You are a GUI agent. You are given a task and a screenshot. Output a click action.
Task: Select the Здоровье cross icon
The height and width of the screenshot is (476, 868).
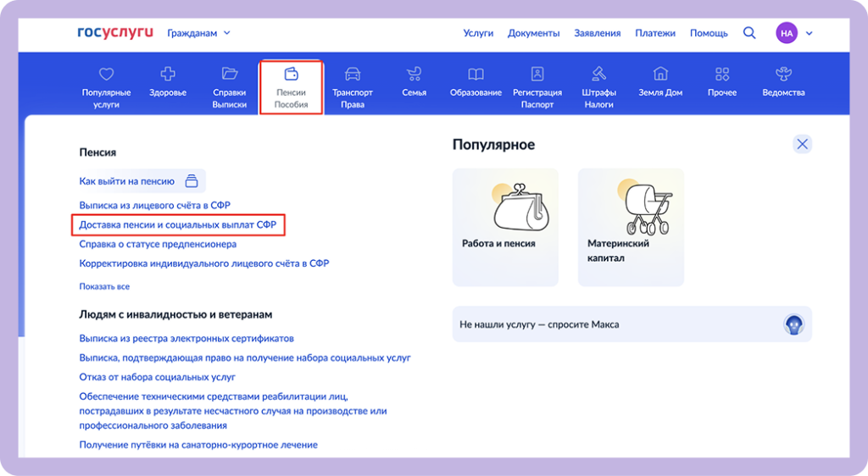coord(168,74)
